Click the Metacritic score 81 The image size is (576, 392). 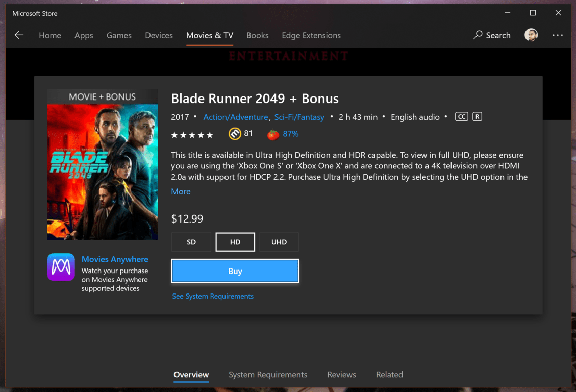coord(248,133)
